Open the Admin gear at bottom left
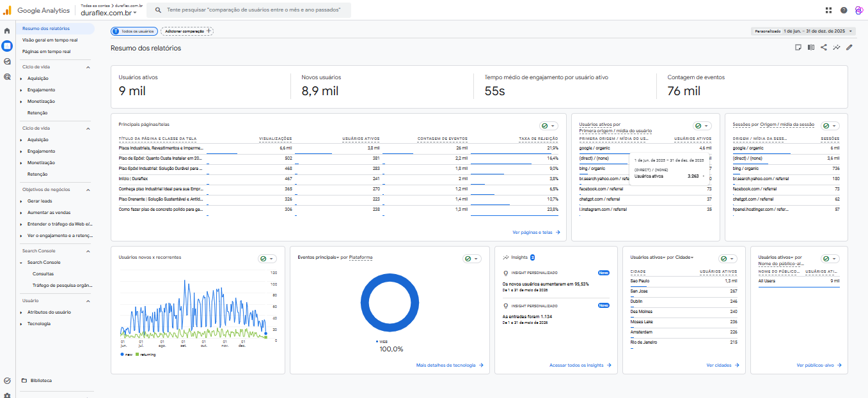Viewport: 868px width, 398px height. click(x=7, y=395)
